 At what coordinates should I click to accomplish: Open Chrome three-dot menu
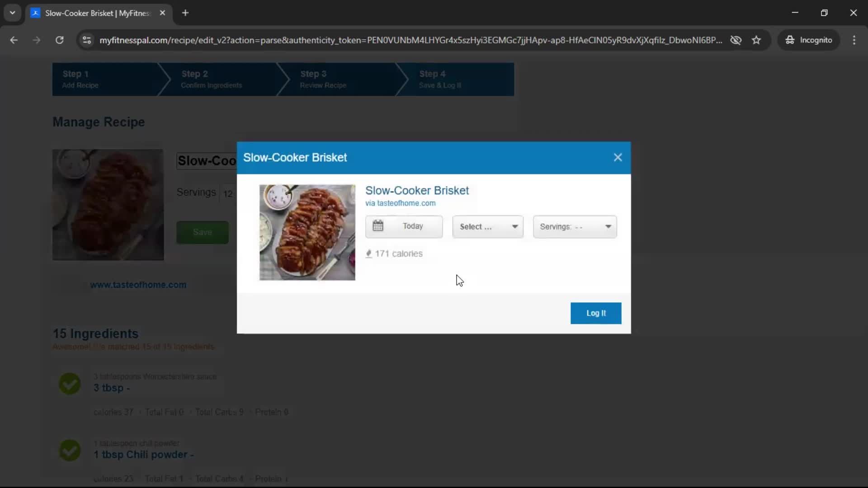tap(854, 40)
